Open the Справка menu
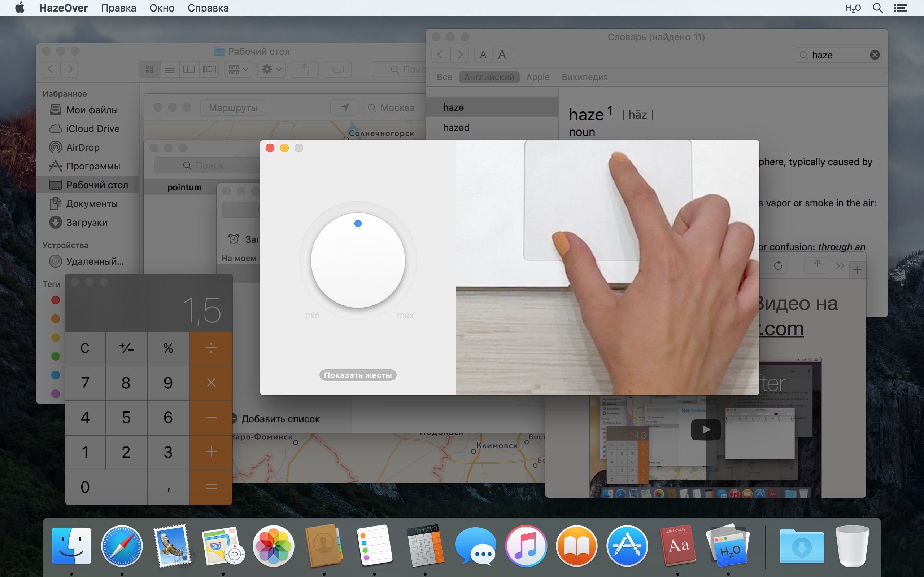The height and width of the screenshot is (577, 924). click(x=208, y=8)
